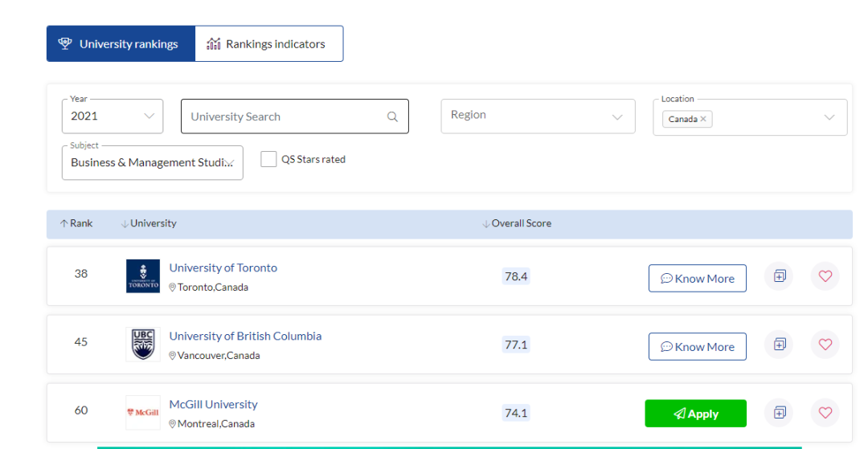Remove the Canada location tag
Image resolution: width=868 pixels, height=449 pixels.
click(703, 119)
